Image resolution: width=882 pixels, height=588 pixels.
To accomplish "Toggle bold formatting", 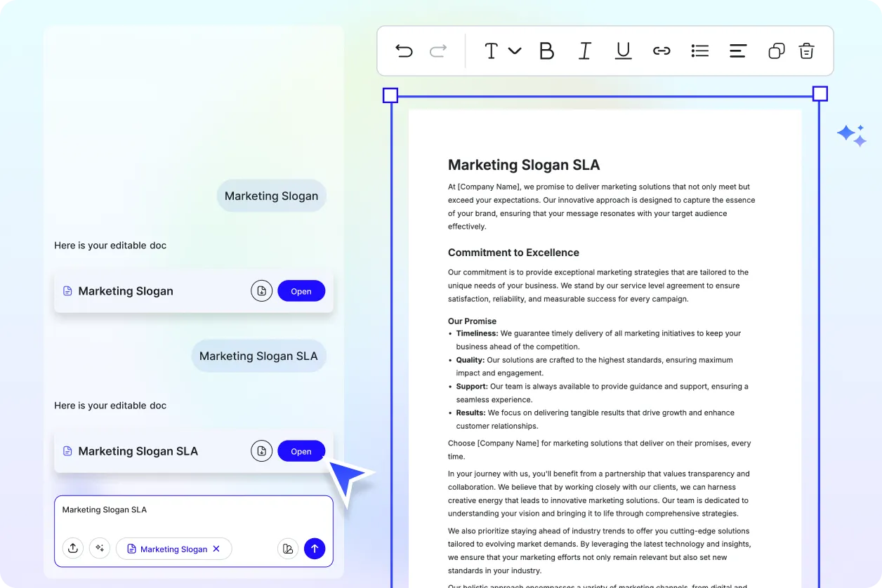I will (547, 51).
